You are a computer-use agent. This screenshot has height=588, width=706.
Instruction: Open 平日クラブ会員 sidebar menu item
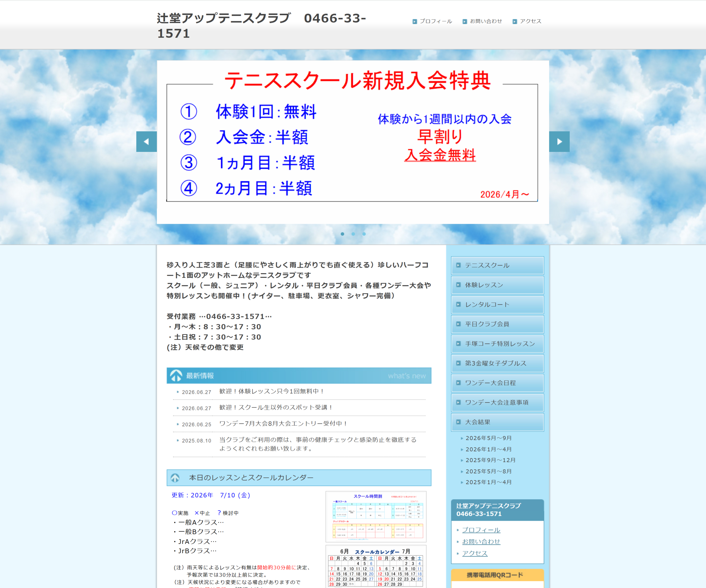[x=497, y=324]
